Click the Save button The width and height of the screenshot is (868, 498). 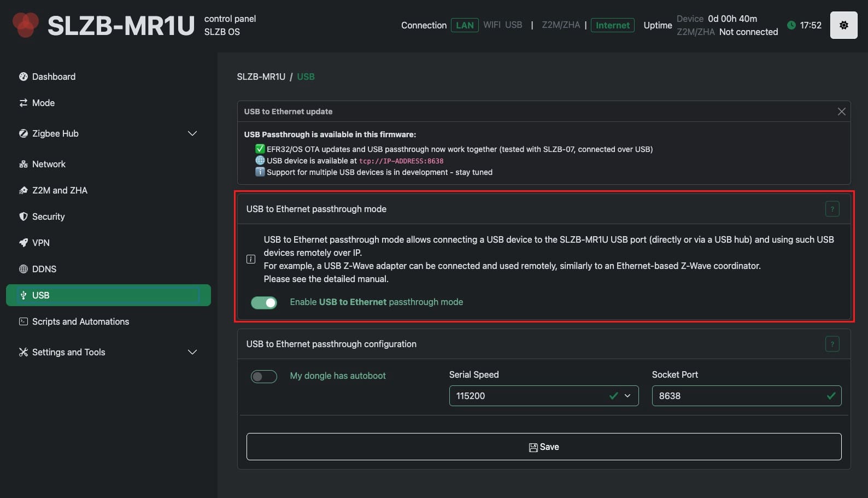click(543, 447)
